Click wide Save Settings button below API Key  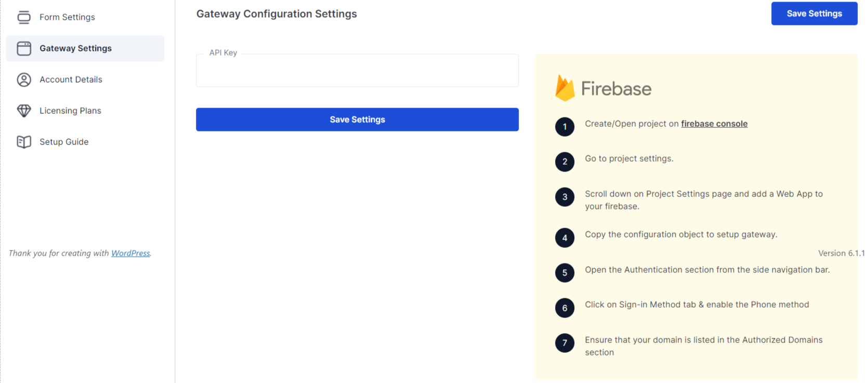click(x=357, y=120)
